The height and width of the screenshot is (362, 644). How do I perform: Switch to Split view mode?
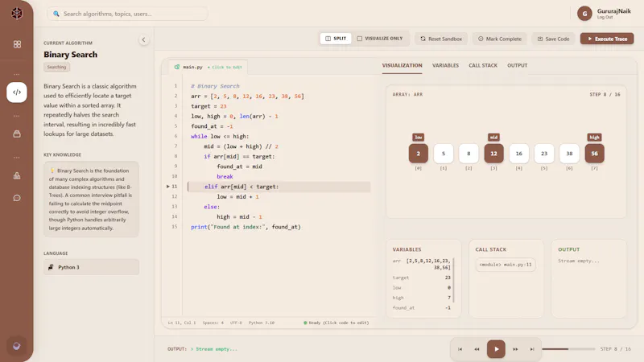336,39
